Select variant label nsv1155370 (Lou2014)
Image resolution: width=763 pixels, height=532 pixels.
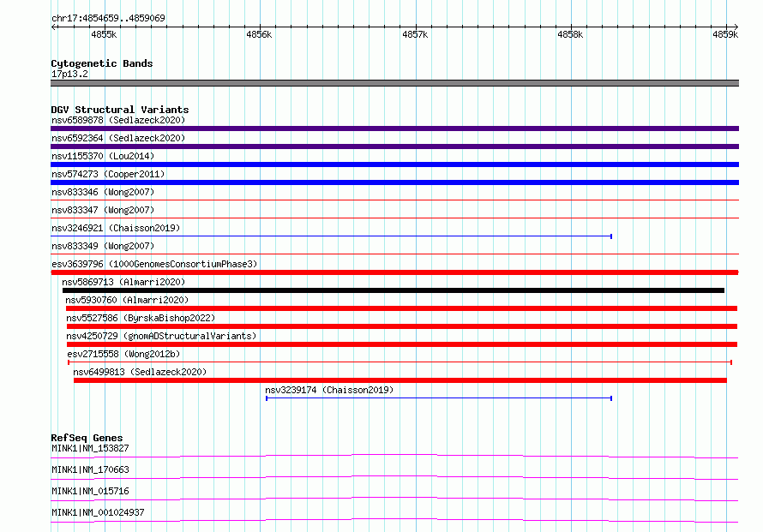tap(103, 156)
